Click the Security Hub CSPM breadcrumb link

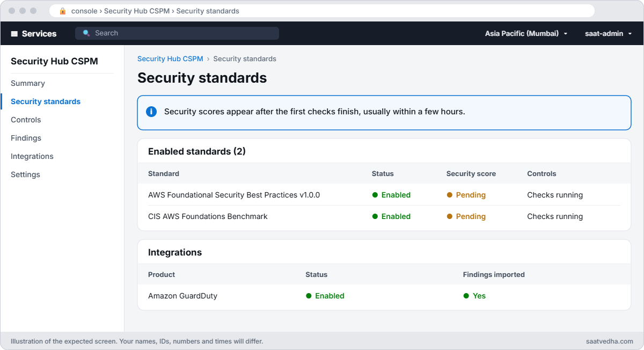pyautogui.click(x=170, y=59)
